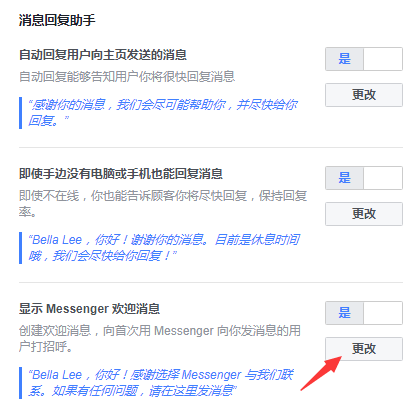This screenshot has width=415, height=410.
Task: Click 更改 button for Messenger welcome message
Action: 364,349
